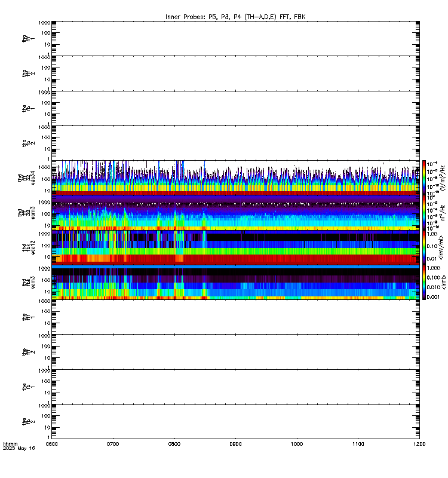448x478 pixels.
Task: Click the 1000 time axis label at the bottom
Action: click(x=297, y=444)
